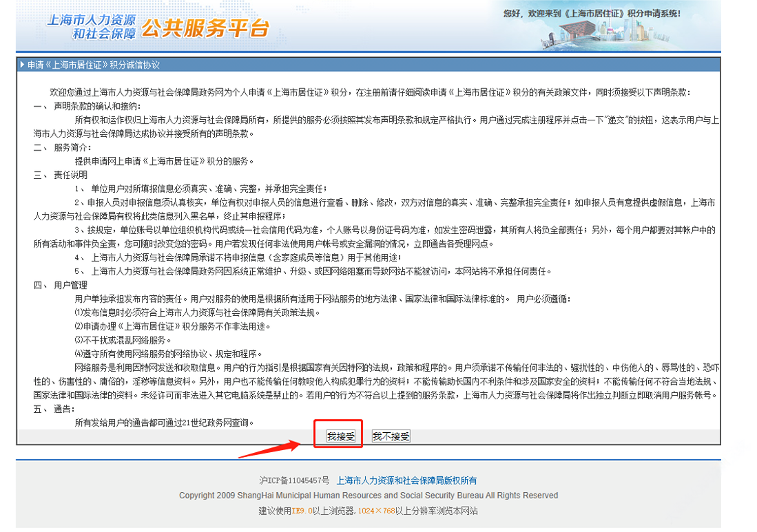Screen dimensions: 757x532
Task: Click the 上海市人力资源和社会保障 logo text
Action: pos(91,27)
